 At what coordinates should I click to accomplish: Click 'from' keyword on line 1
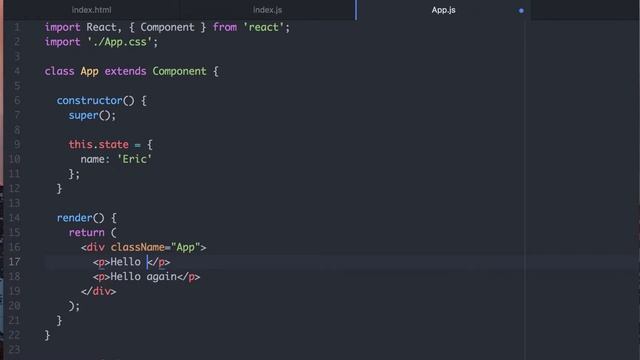(x=224, y=27)
